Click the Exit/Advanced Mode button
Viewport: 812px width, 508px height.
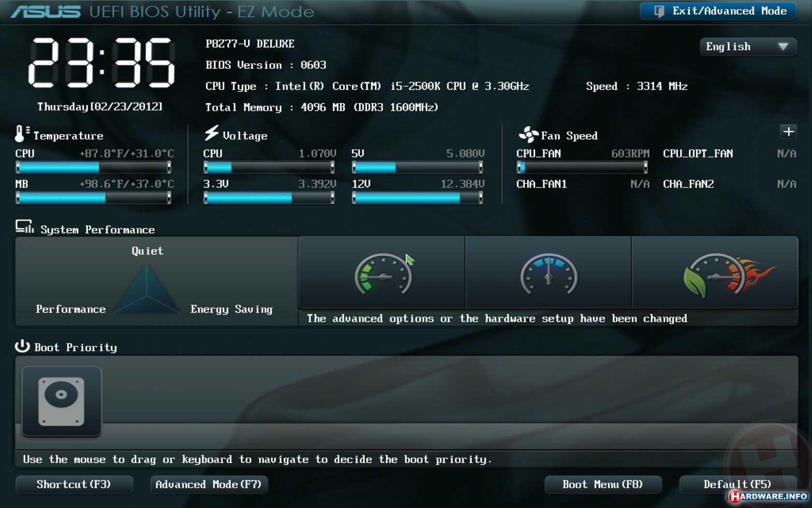(x=718, y=11)
